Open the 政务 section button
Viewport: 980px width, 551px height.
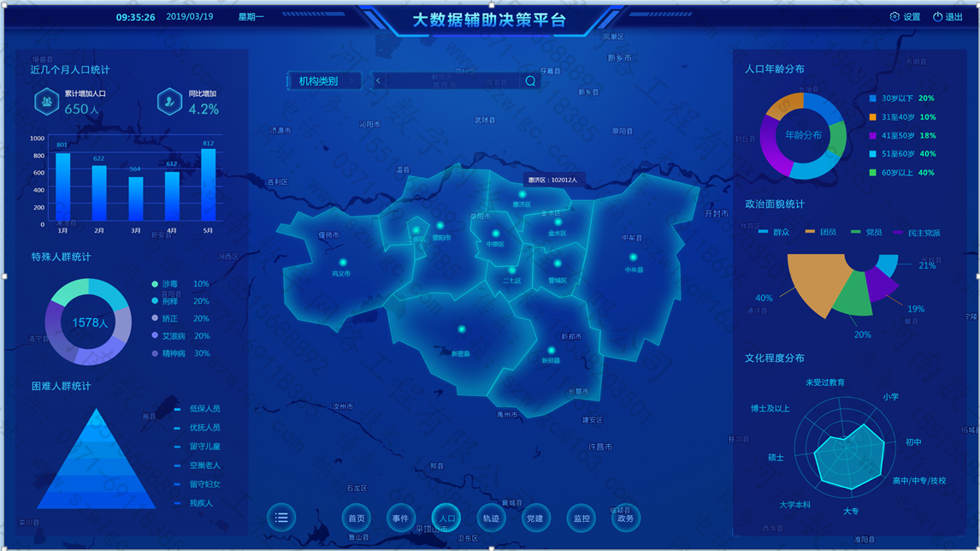pyautogui.click(x=626, y=518)
